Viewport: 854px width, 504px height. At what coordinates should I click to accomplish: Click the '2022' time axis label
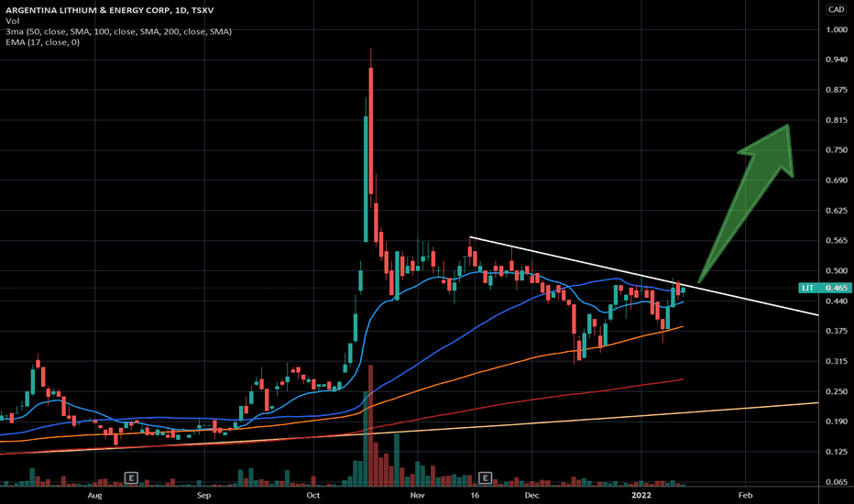[x=641, y=495]
